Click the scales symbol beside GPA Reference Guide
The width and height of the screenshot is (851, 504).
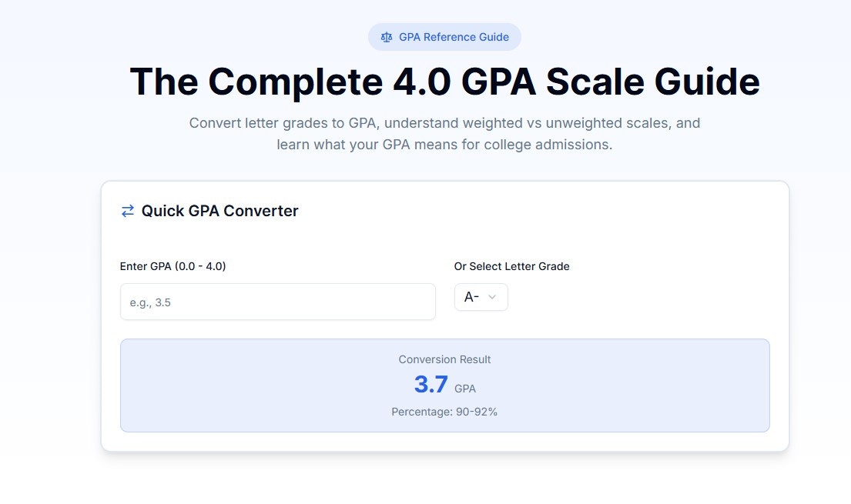[386, 36]
